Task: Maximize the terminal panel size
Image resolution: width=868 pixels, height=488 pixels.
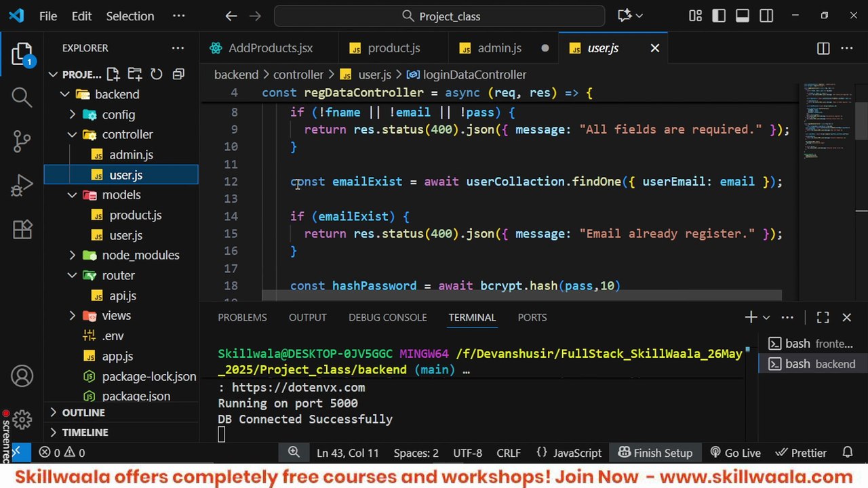Action: (823, 317)
